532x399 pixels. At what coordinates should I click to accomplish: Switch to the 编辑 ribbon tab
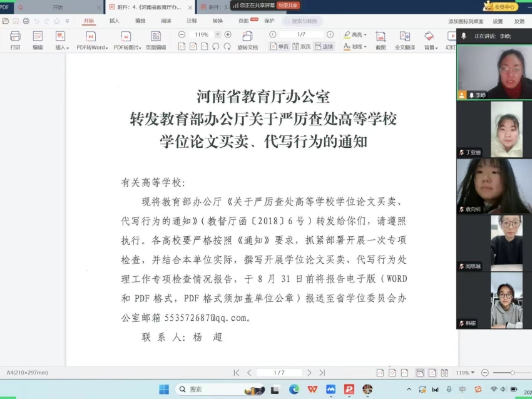click(140, 21)
